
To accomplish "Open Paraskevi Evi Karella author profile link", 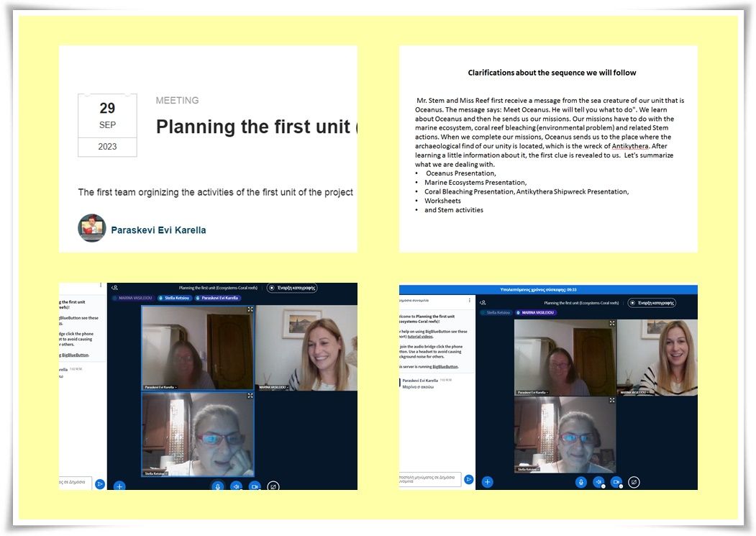I will [x=158, y=230].
